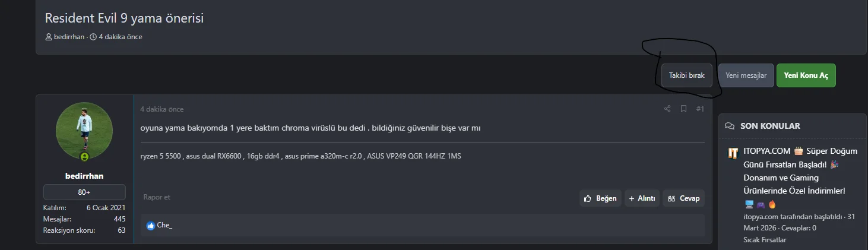The width and height of the screenshot is (868, 250).
Task: Click the Beğen like button
Action: pyautogui.click(x=600, y=198)
